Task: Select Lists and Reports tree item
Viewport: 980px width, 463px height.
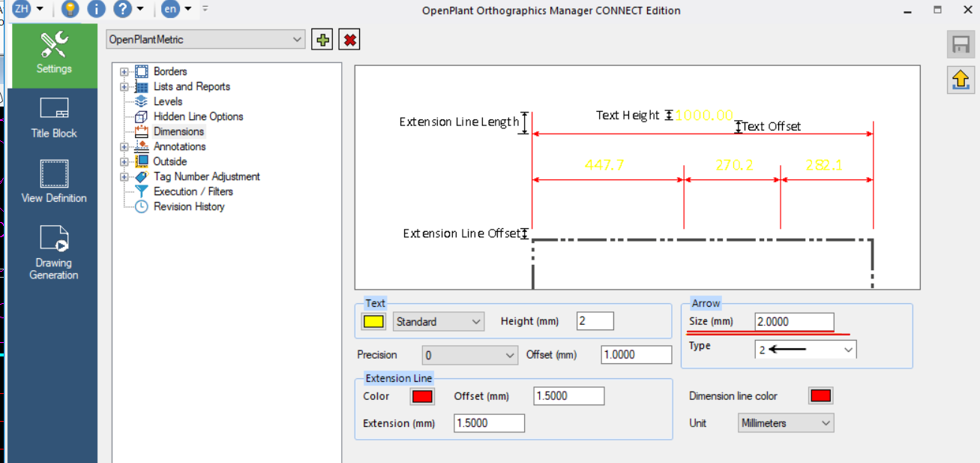Action: [192, 87]
